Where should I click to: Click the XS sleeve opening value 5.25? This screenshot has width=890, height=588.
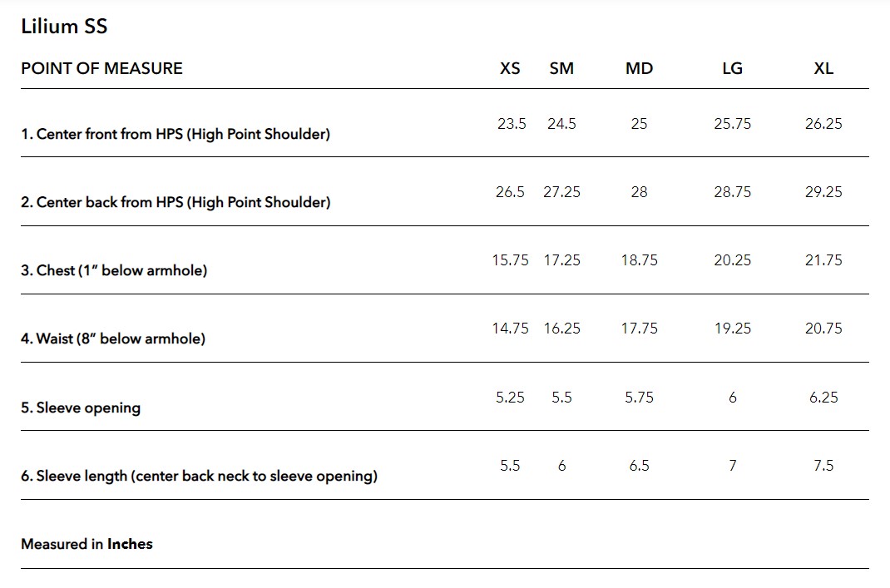click(x=510, y=398)
